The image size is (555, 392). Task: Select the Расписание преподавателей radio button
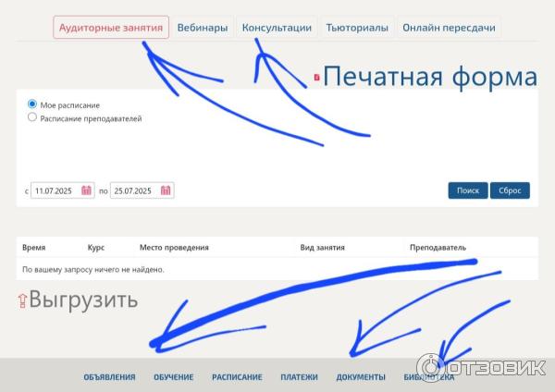pos(32,117)
